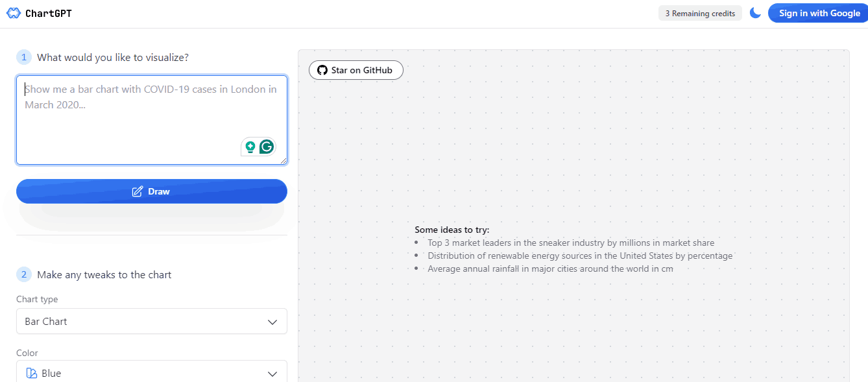Select Blue as the chart color
The image size is (868, 382).
pyautogui.click(x=52, y=372)
